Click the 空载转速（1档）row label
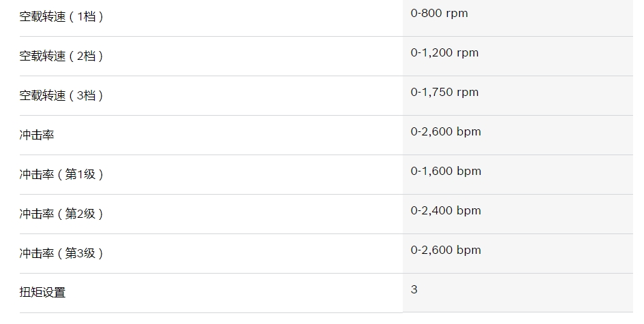Viewport: 644px width, 324px height. [x=61, y=17]
